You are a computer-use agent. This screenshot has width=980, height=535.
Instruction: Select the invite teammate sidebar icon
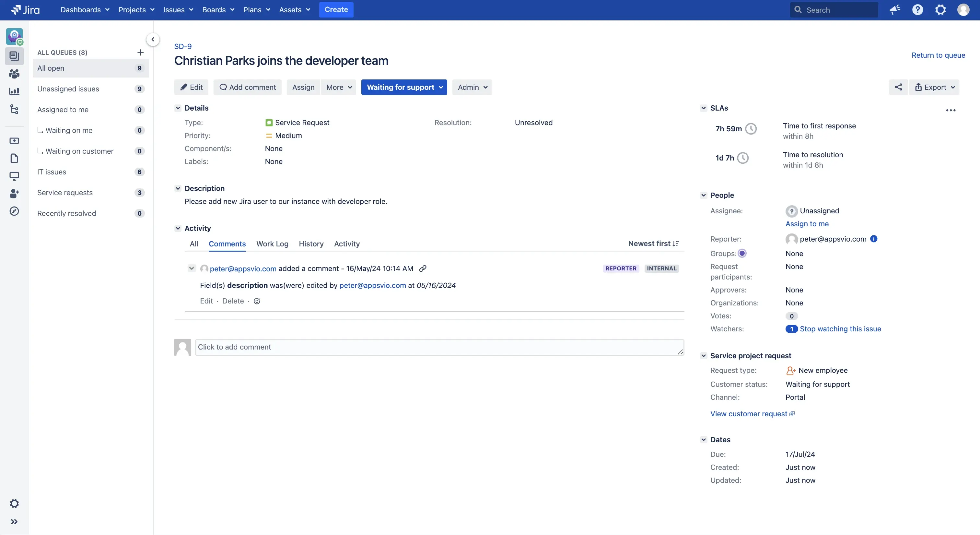[14, 193]
